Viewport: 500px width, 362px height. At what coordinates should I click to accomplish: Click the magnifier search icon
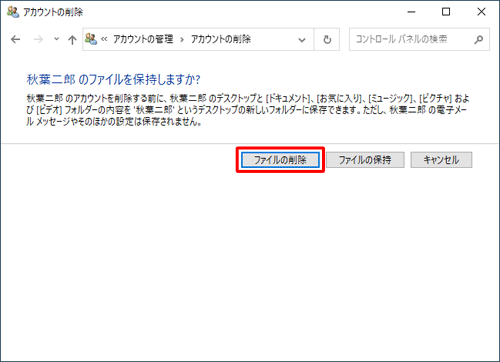point(479,40)
